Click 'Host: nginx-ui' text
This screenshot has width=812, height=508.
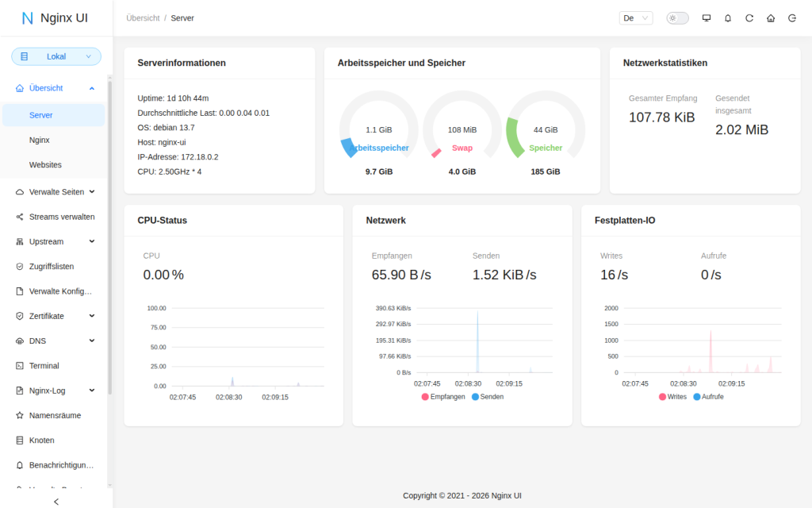162,143
